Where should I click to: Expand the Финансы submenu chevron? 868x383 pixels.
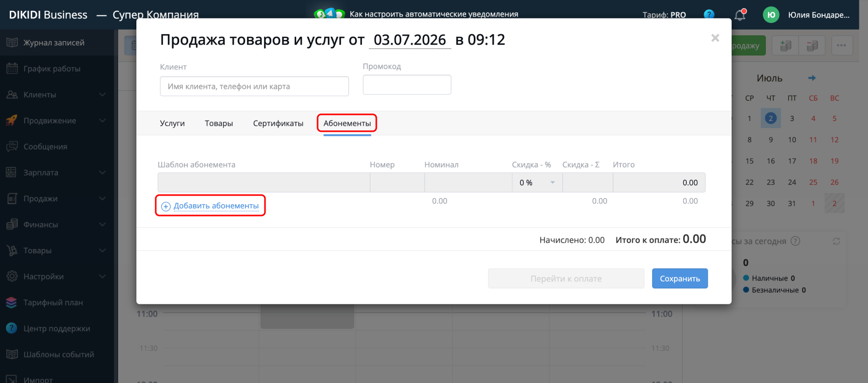[x=103, y=225]
